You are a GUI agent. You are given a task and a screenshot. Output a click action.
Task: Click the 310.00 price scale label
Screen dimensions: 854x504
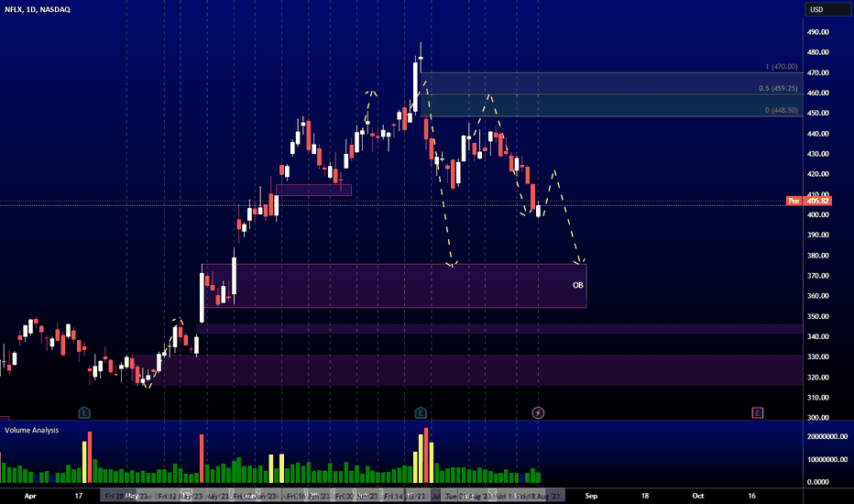[x=818, y=398]
